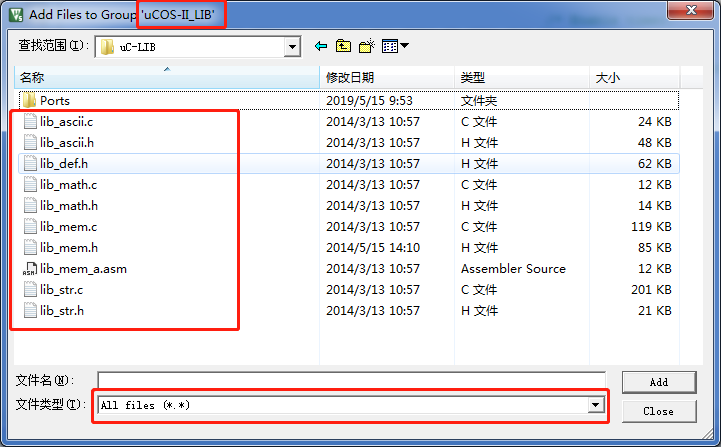Click the 2019/5/15 9:53 date cell
Viewport: 721px width, 447px height.
369,101
